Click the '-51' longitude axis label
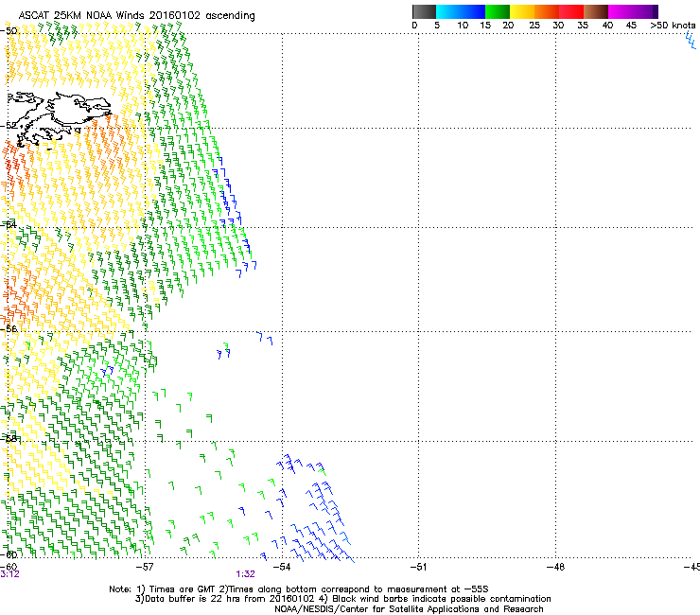 (418, 567)
